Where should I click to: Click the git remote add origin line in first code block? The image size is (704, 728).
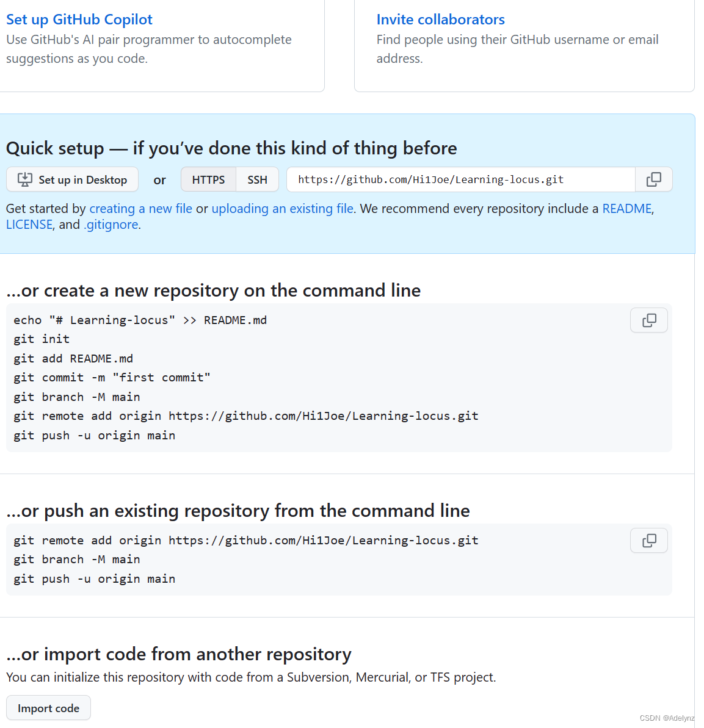pyautogui.click(x=246, y=416)
